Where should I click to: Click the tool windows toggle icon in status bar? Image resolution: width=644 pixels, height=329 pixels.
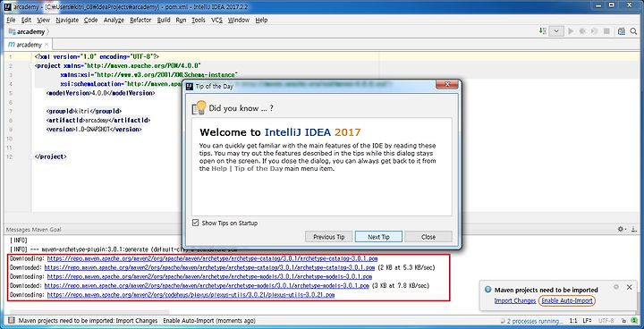pos(11,321)
